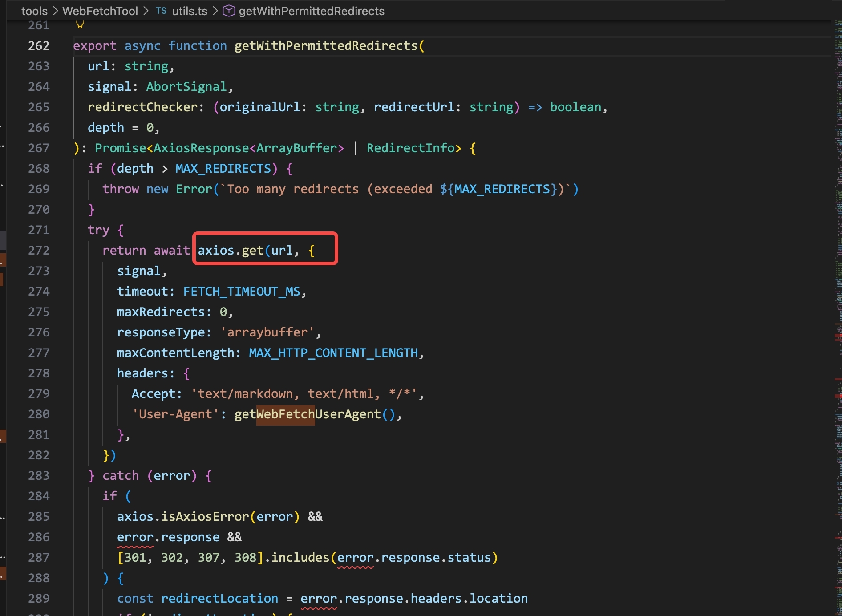Click axios.isAxiosError call on line 285
This screenshot has width=842, height=616.
pos(208,517)
